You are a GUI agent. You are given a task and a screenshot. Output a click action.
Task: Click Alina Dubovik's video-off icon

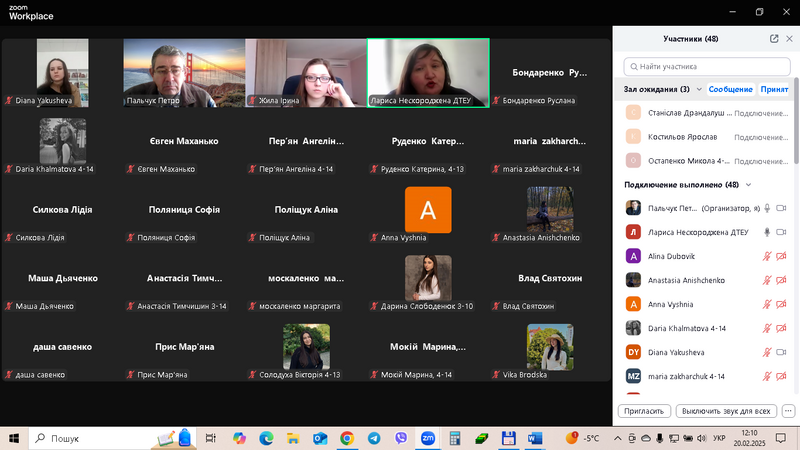(781, 256)
